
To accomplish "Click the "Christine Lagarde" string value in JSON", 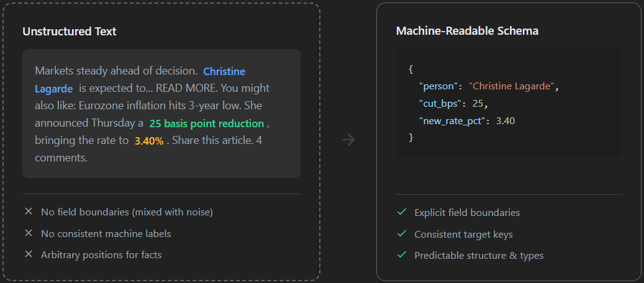I will 512,86.
